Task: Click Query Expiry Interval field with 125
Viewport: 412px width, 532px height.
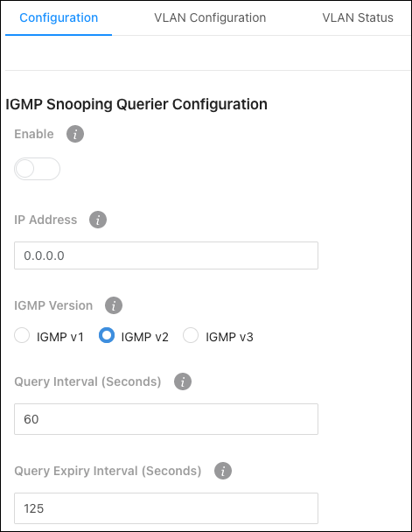Action: tap(166, 508)
